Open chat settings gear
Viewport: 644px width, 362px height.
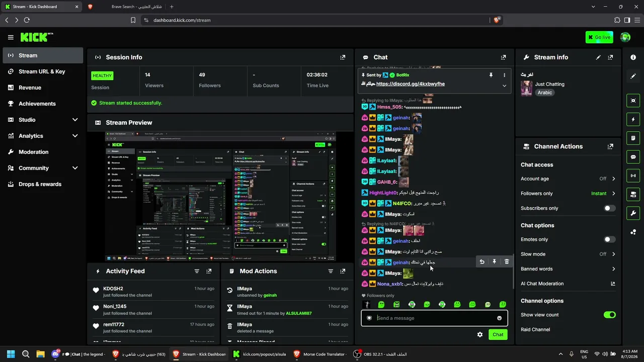(x=480, y=334)
